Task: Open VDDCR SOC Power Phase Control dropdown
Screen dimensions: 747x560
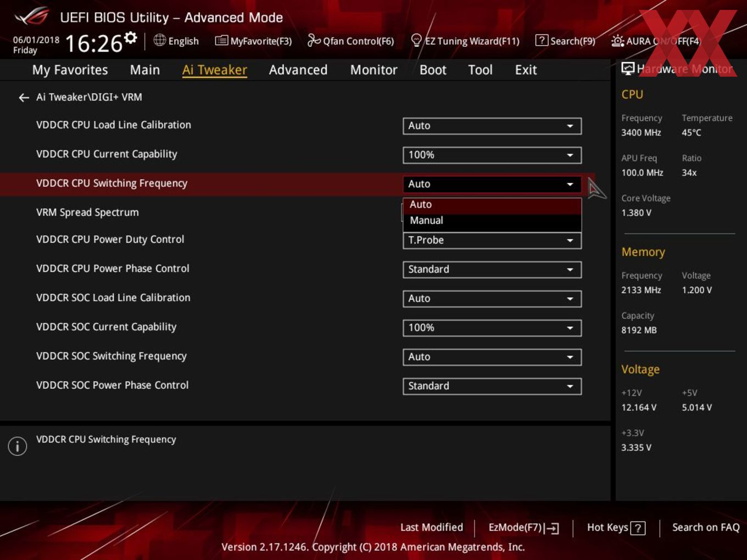Action: 492,386
